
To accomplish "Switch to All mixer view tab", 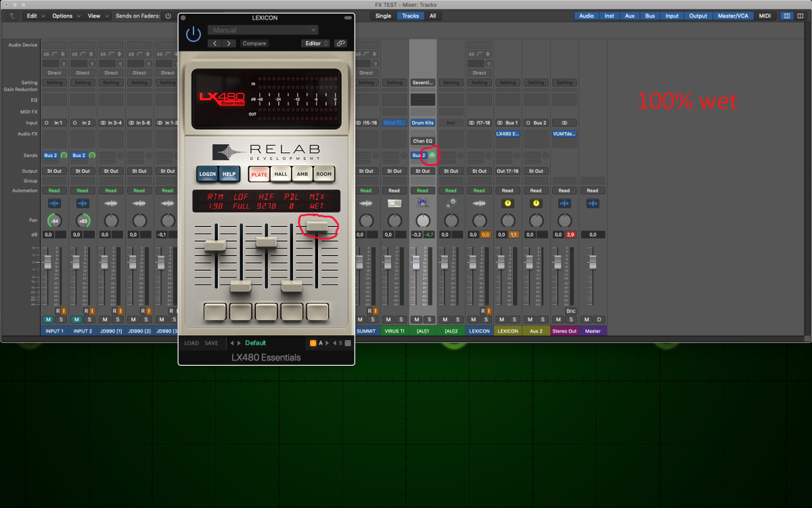I will pyautogui.click(x=432, y=16).
